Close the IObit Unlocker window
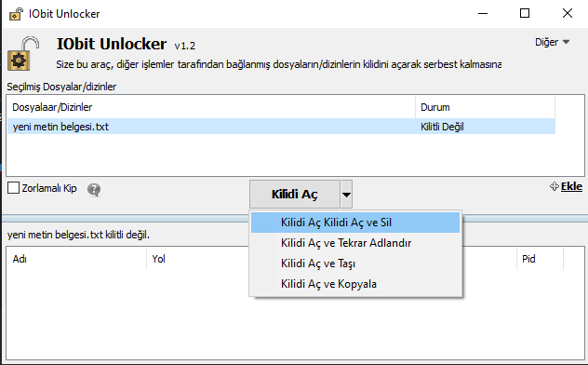The height and width of the screenshot is (365, 588). (x=568, y=14)
